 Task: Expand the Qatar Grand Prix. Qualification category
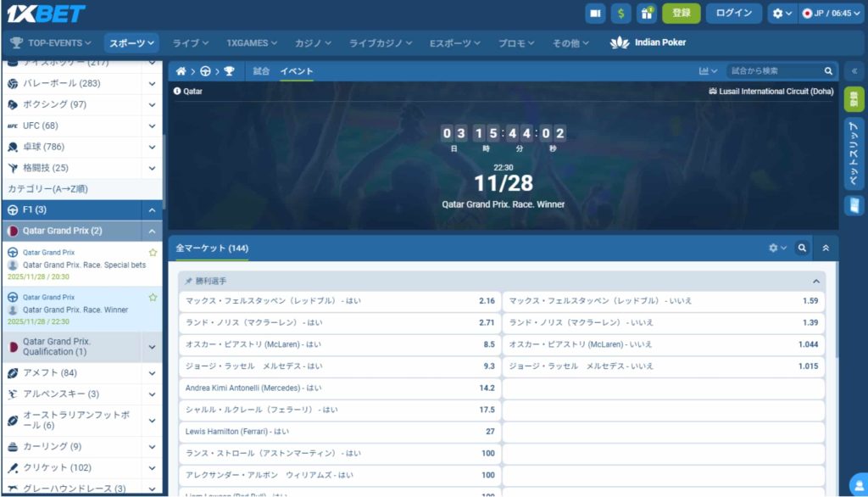tap(152, 346)
